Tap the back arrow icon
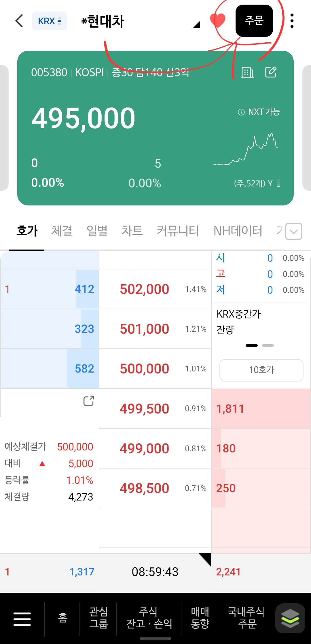Viewport: 311px width, 644px height. pyautogui.click(x=19, y=21)
